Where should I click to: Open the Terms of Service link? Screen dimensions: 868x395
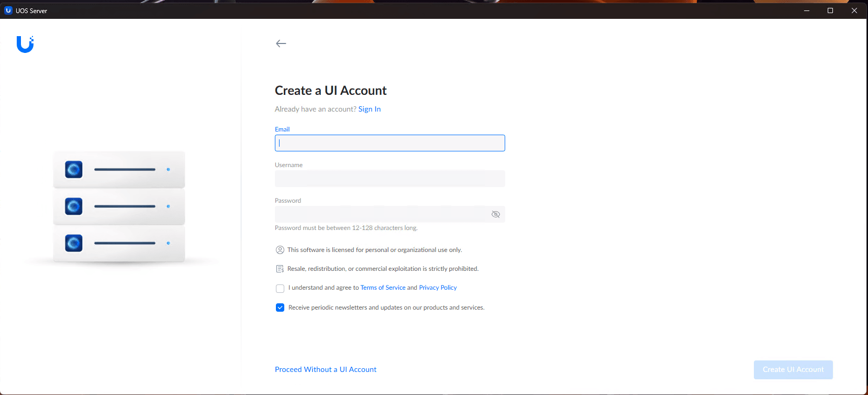click(383, 288)
